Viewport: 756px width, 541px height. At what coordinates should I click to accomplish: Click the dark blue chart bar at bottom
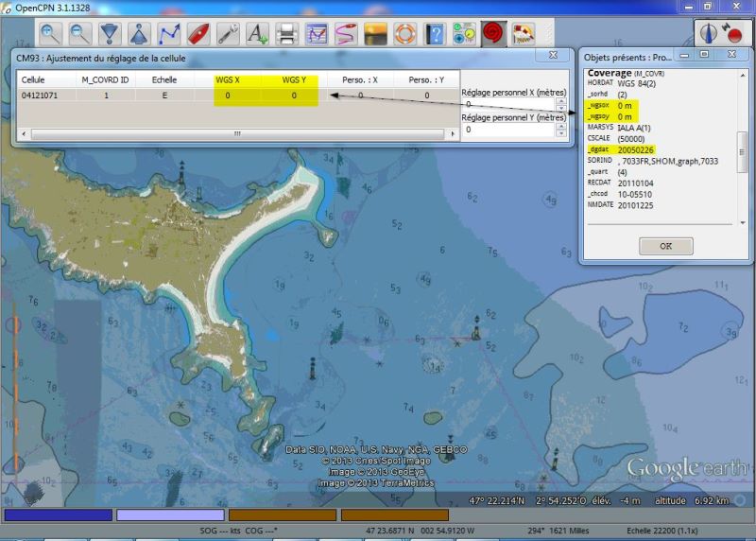click(58, 515)
